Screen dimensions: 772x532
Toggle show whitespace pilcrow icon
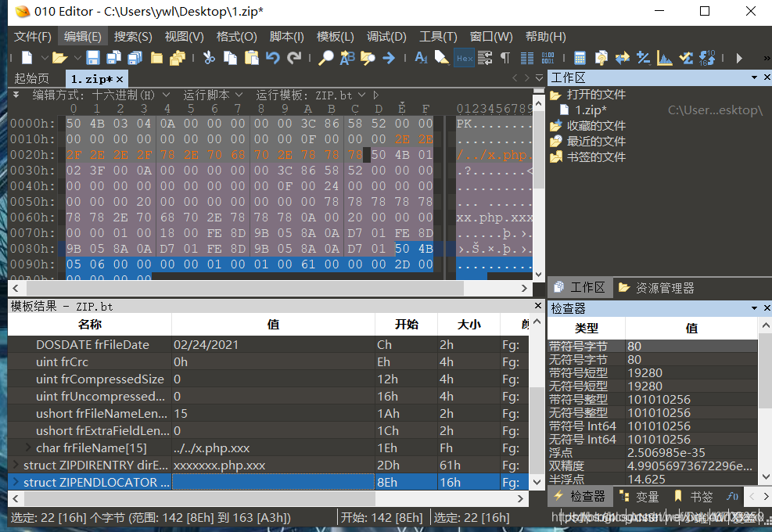point(505,58)
